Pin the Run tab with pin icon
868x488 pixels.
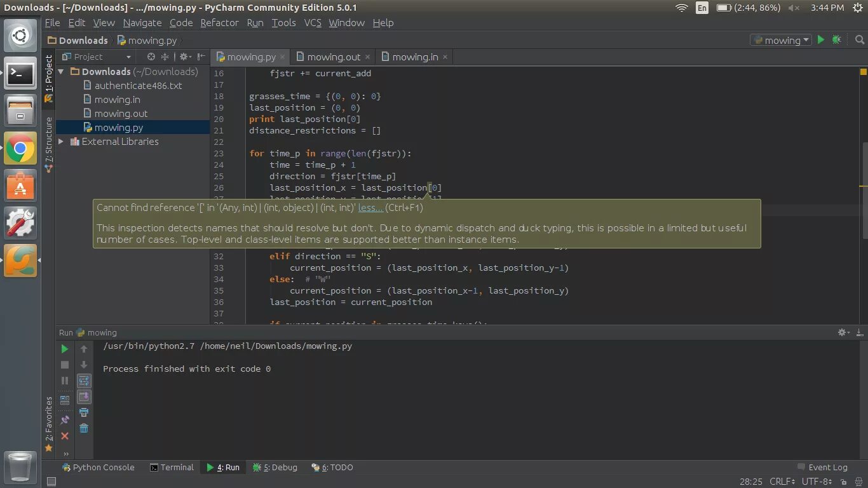coord(64,420)
